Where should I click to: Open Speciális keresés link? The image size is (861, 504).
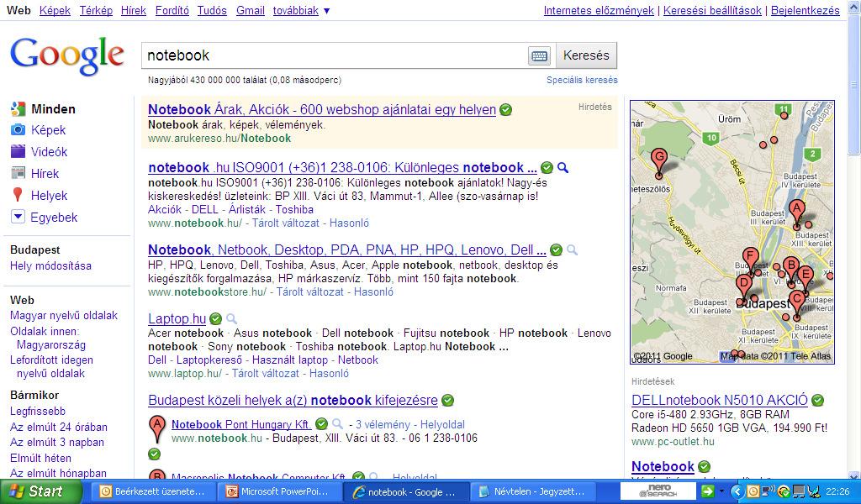point(582,80)
